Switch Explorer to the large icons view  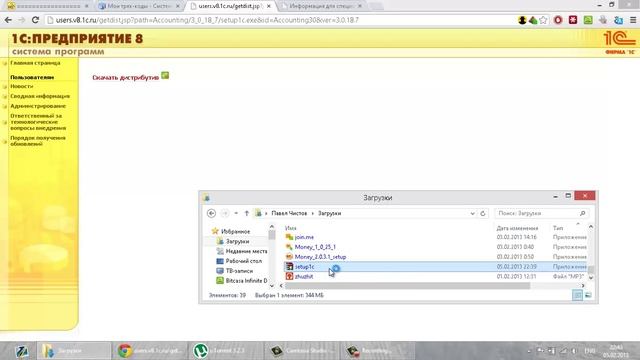[x=588, y=295]
